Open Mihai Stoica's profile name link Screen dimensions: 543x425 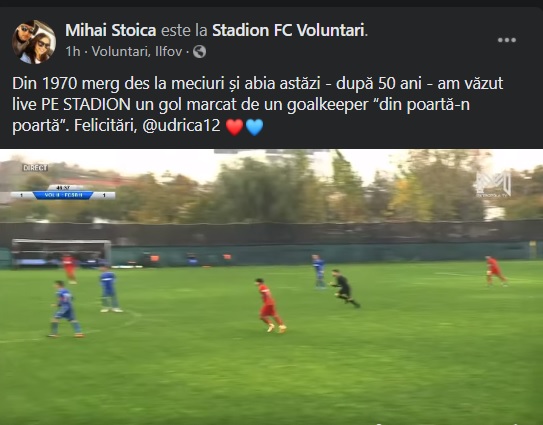[111, 30]
